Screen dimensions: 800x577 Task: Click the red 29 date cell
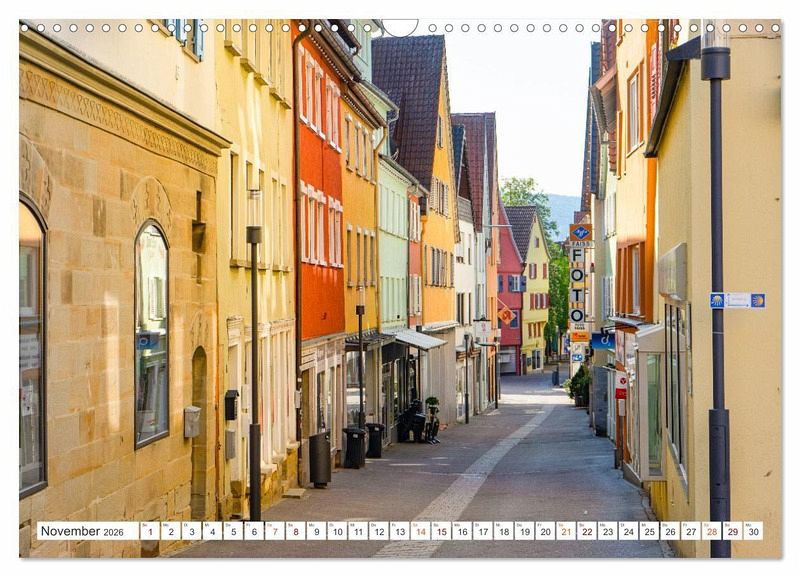coord(734,531)
